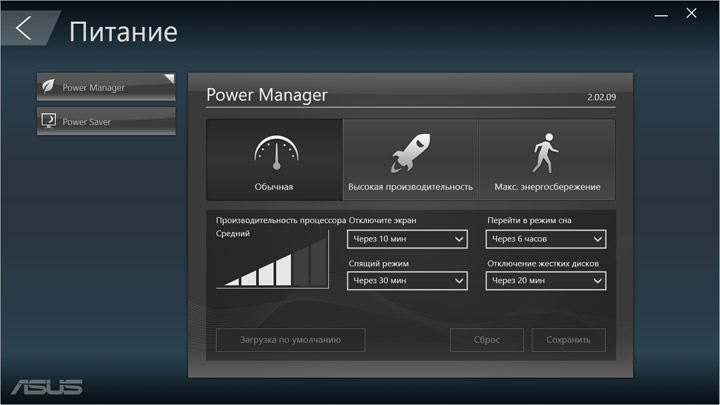
Task: Click the Питание page title
Action: (123, 32)
